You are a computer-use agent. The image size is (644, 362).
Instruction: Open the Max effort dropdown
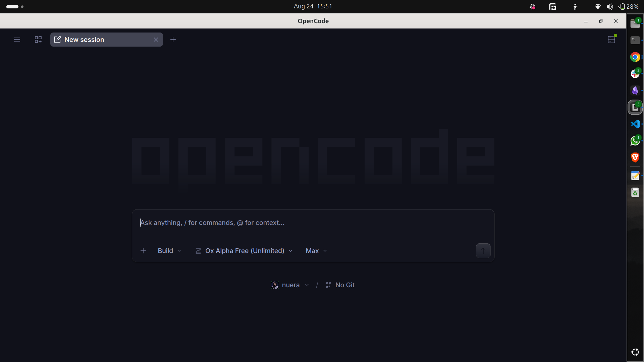click(x=316, y=251)
